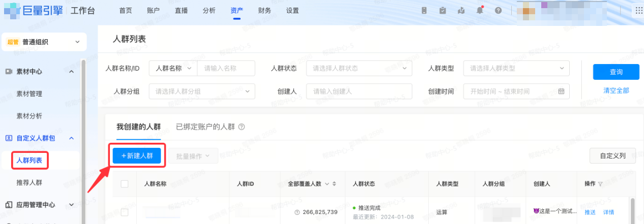
Task: Focus the 请输入创建人 input field
Action: pyautogui.click(x=359, y=91)
